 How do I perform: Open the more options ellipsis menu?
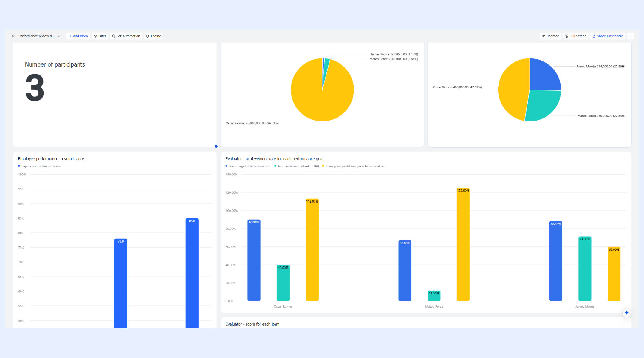[631, 36]
